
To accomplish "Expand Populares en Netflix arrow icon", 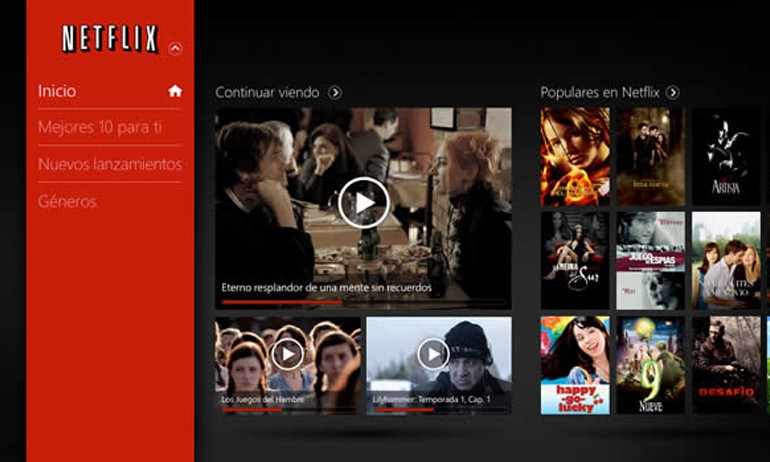I will click(673, 92).
